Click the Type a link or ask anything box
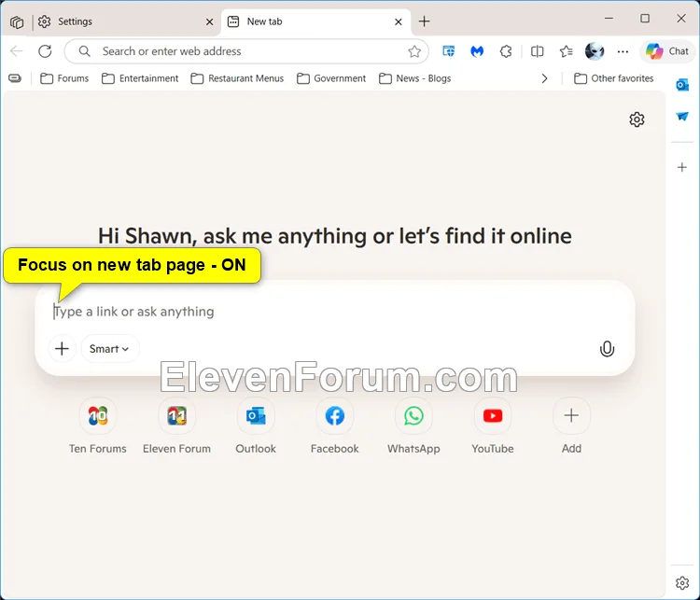The width and height of the screenshot is (700, 600). tap(334, 311)
